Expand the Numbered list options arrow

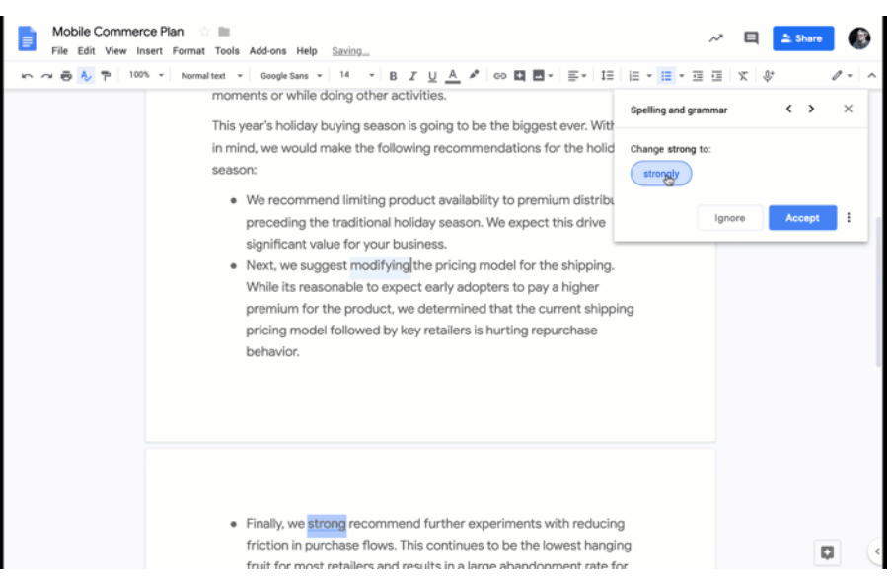pos(649,76)
